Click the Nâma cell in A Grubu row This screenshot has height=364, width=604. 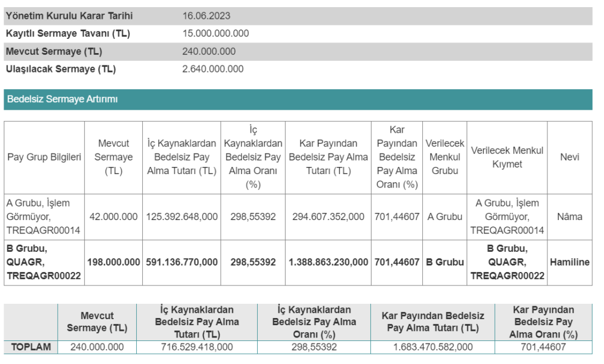tap(569, 217)
